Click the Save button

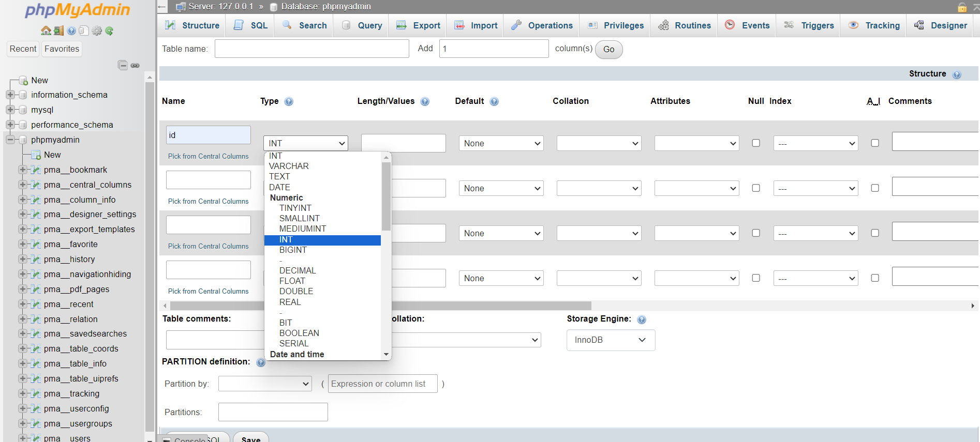click(251, 438)
